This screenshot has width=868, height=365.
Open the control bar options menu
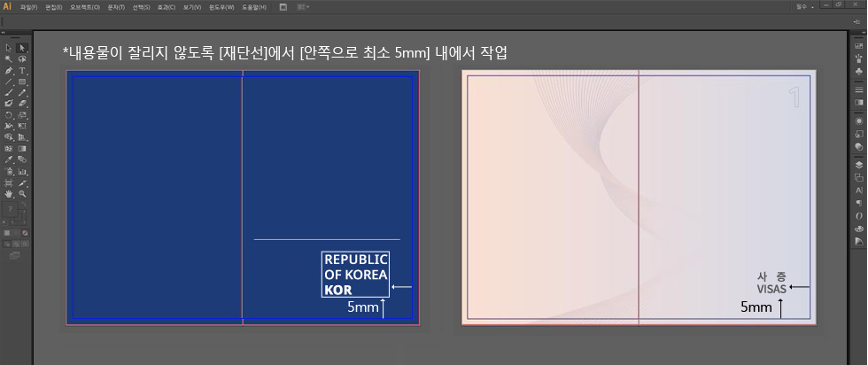click(856, 21)
